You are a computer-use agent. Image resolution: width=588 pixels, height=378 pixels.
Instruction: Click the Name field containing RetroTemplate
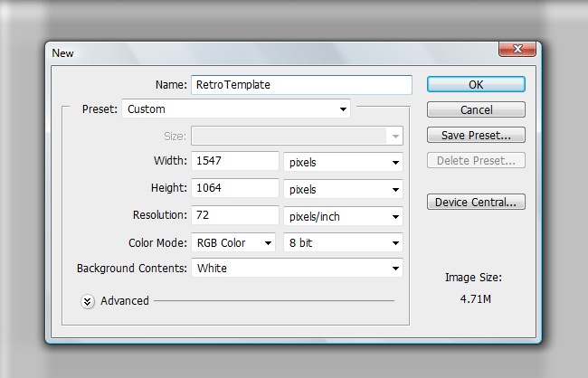pos(301,84)
